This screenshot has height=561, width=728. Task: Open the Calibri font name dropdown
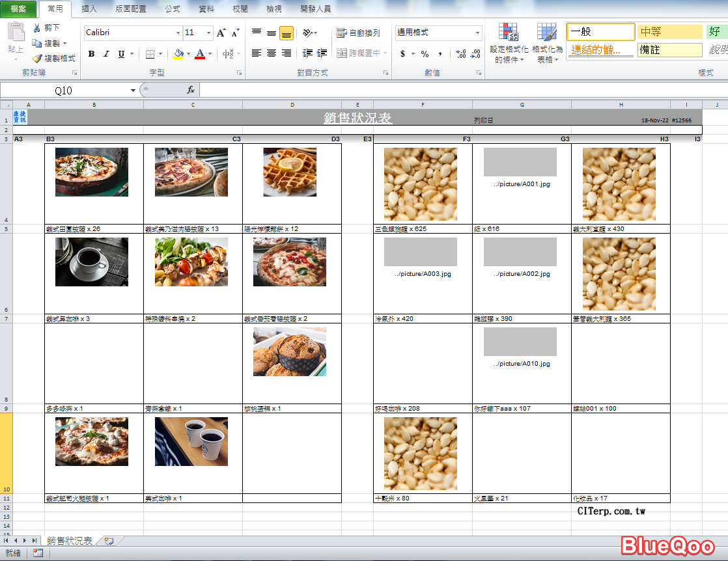pos(178,33)
